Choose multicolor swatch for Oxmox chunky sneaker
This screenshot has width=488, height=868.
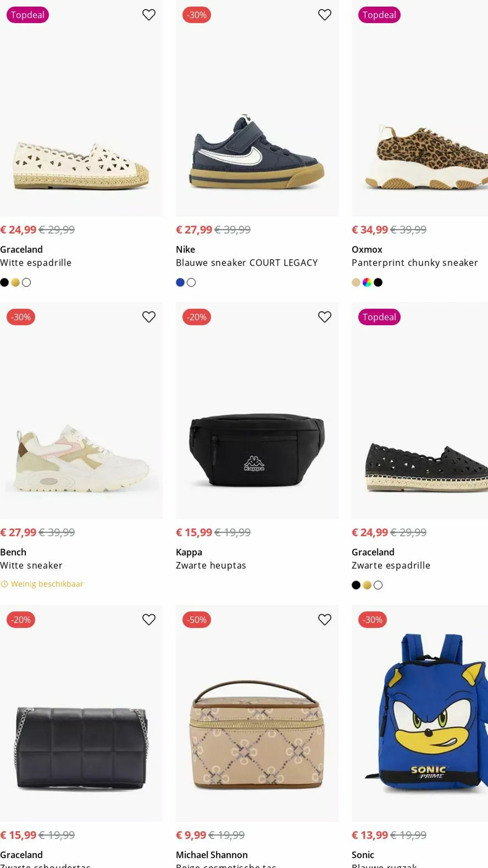coord(367,283)
